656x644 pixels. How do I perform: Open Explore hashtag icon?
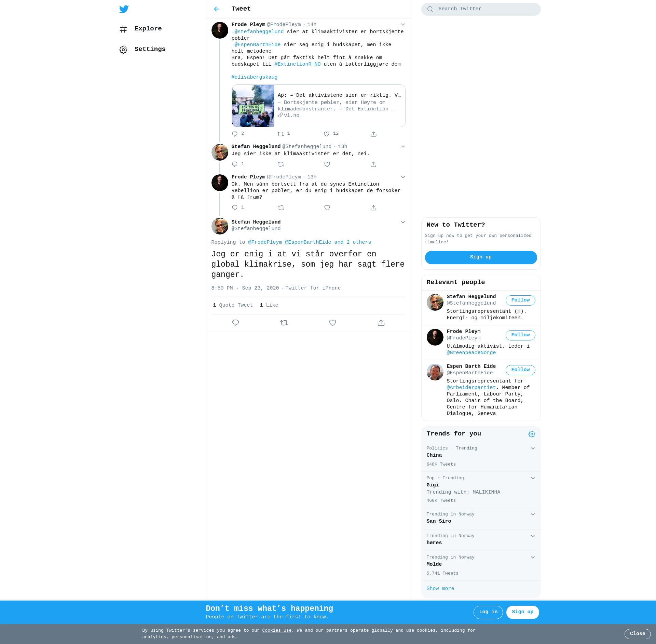coord(123,29)
